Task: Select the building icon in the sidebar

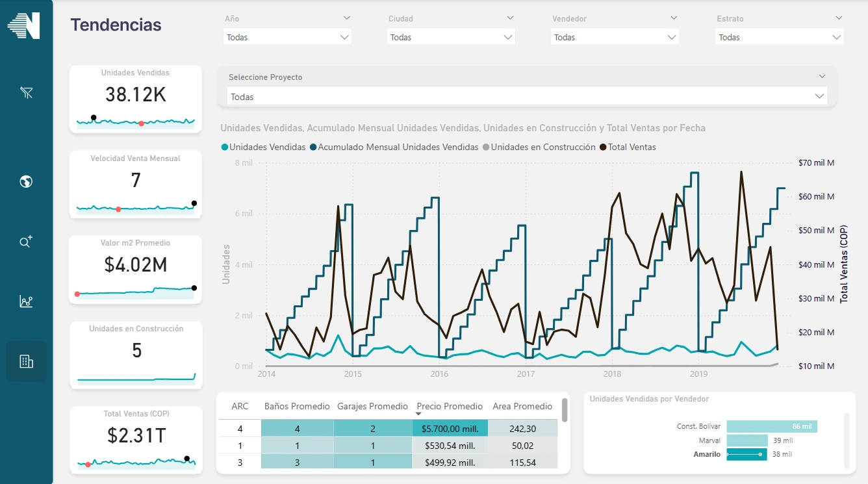Action: click(26, 361)
